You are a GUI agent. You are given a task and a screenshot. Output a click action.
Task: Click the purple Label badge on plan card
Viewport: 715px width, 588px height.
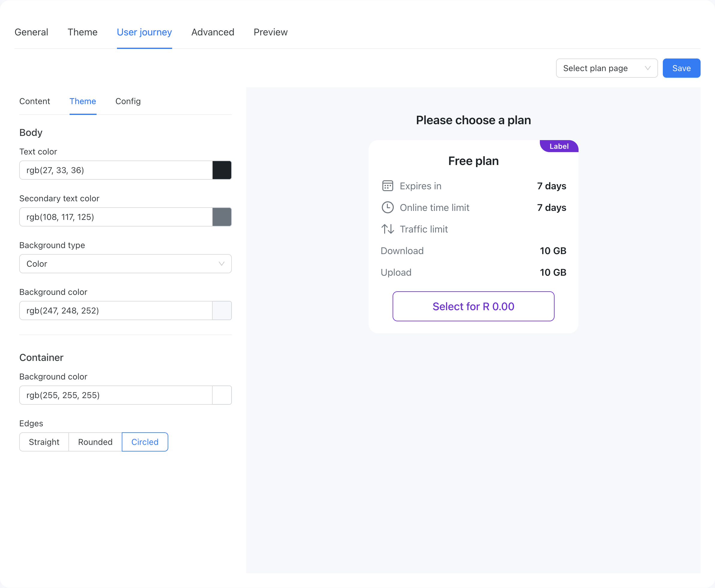tap(559, 146)
